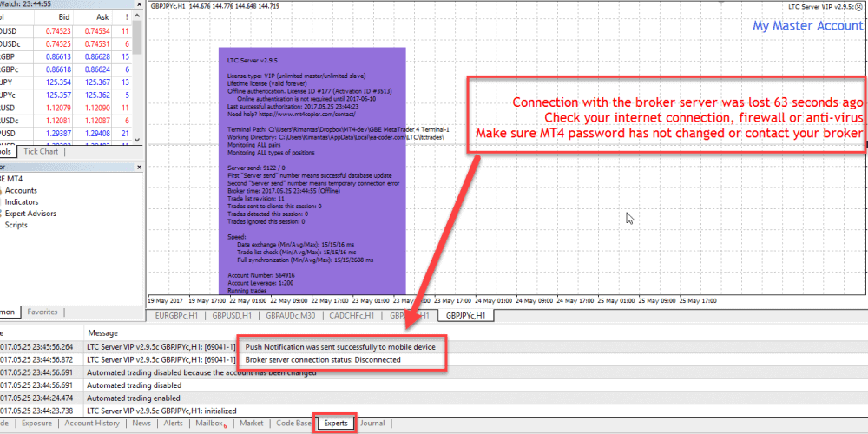The height and width of the screenshot is (434, 868).
Task: Click the 'LTC Server VIP v2.9.5c' chart label
Action: pos(823,7)
